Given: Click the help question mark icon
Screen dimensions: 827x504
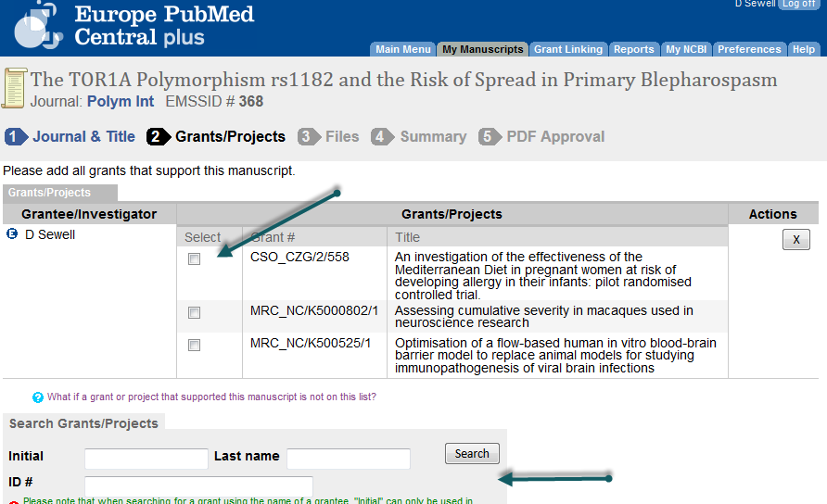Looking at the screenshot, I should pyautogui.click(x=38, y=397).
